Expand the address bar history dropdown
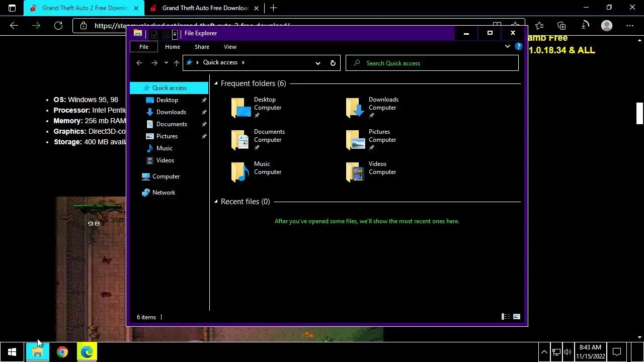 318,63
